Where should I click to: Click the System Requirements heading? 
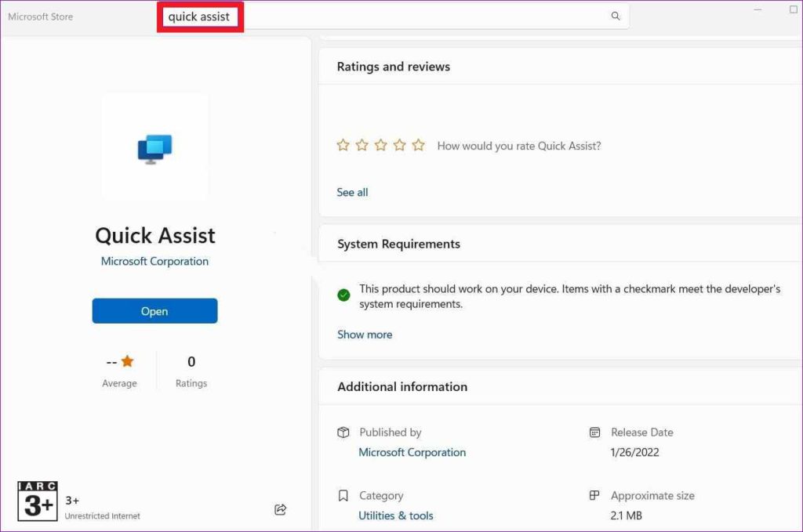tap(398, 244)
